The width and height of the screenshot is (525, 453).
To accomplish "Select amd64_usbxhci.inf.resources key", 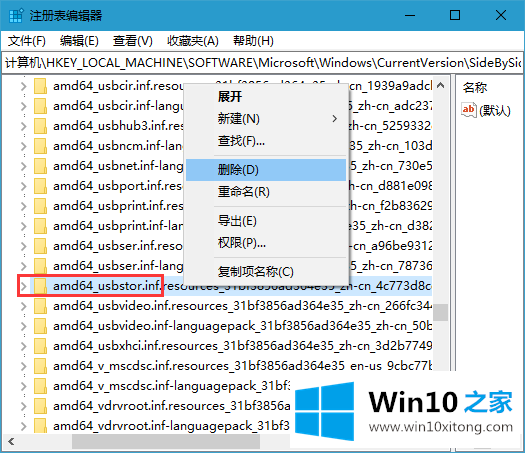I will coord(242,346).
